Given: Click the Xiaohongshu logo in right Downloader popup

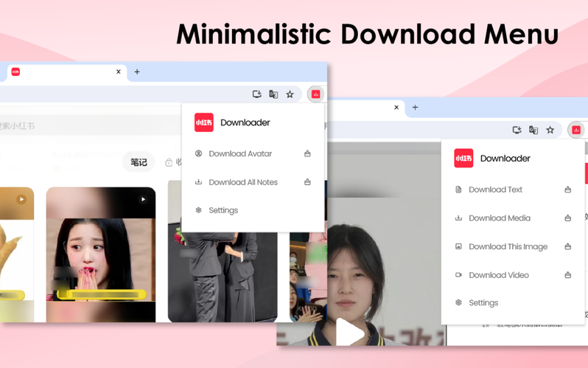Looking at the screenshot, I should pos(463,158).
